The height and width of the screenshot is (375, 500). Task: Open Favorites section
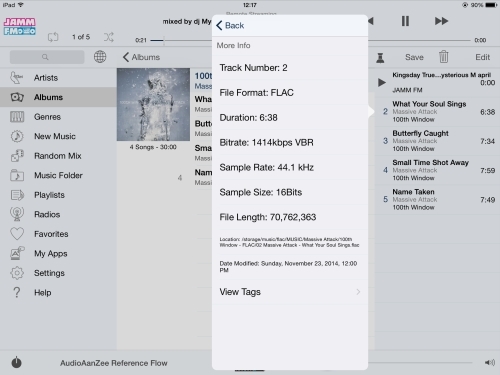[x=58, y=234]
